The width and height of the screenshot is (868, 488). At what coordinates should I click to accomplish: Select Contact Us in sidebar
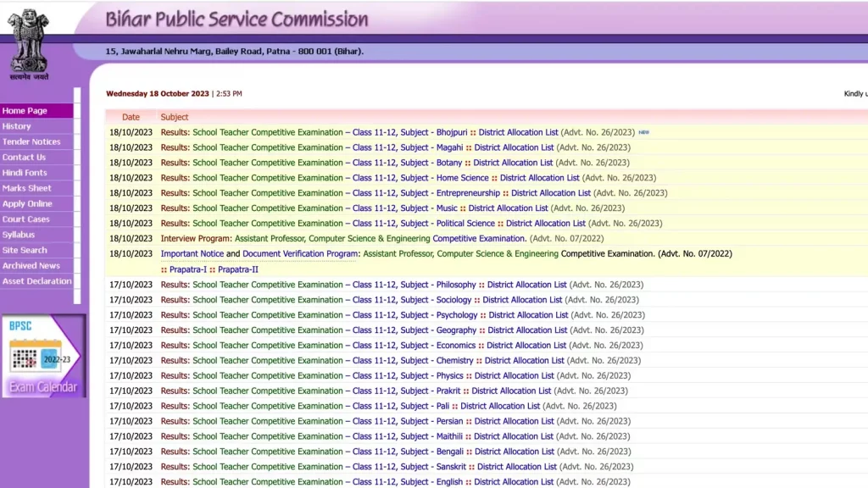pyautogui.click(x=36, y=157)
